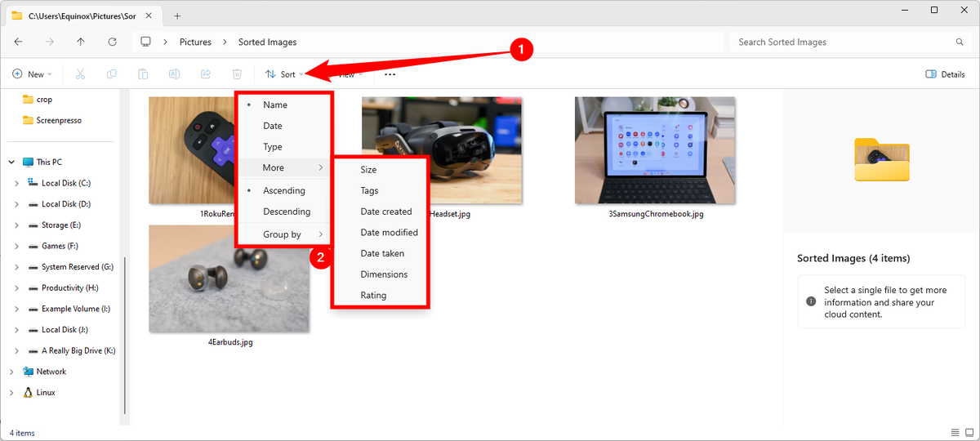
Task: Open the Group by submenu
Action: [283, 234]
